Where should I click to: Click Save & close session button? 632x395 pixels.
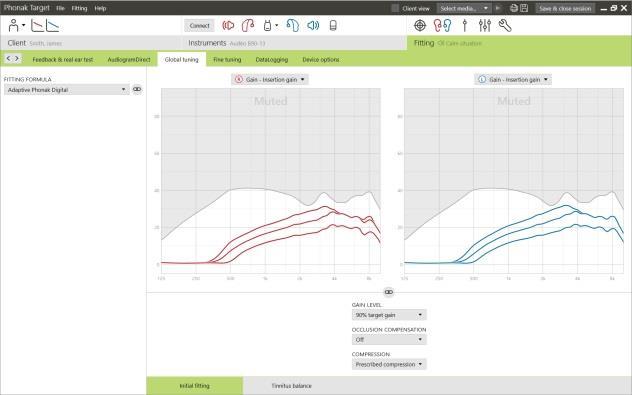[565, 8]
